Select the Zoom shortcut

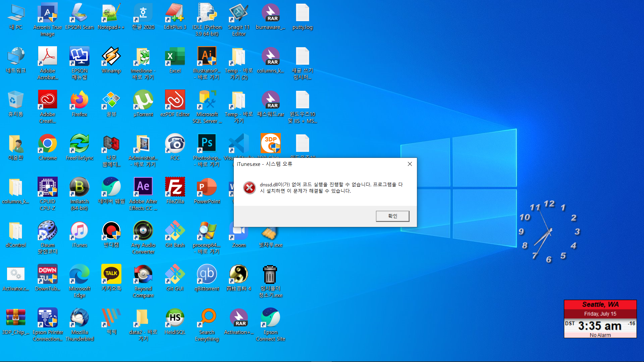coord(239,235)
